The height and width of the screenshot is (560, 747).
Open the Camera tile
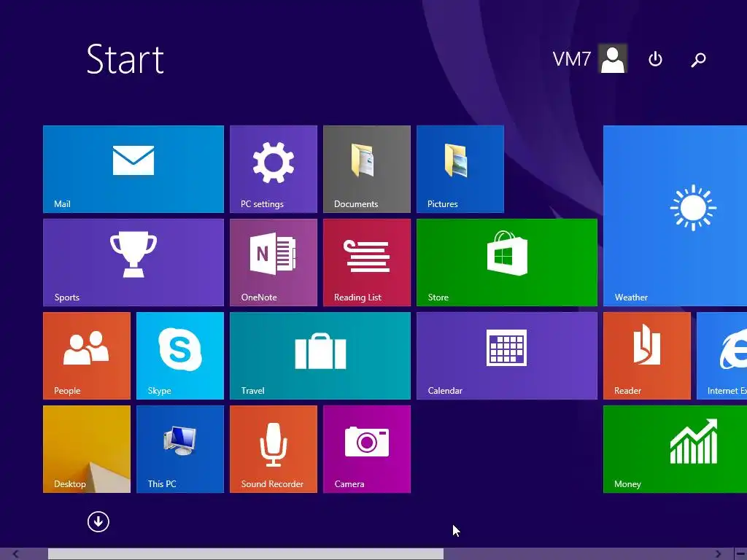click(367, 449)
